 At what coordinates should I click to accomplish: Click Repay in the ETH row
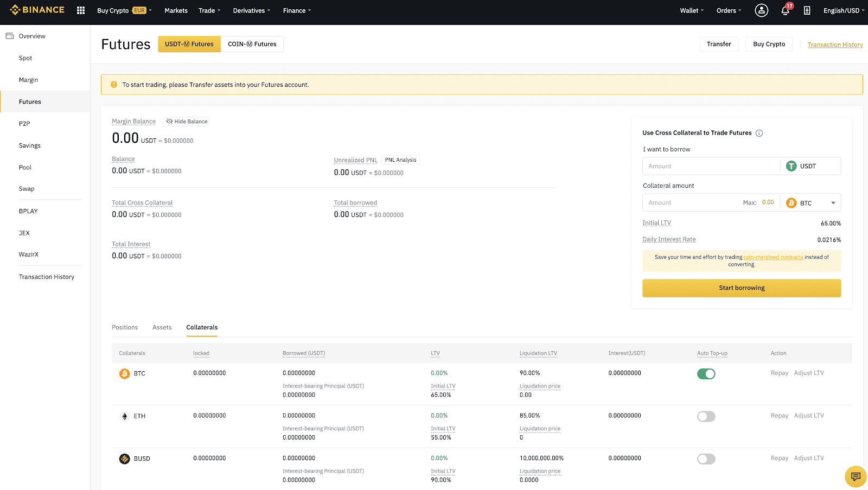coord(780,416)
